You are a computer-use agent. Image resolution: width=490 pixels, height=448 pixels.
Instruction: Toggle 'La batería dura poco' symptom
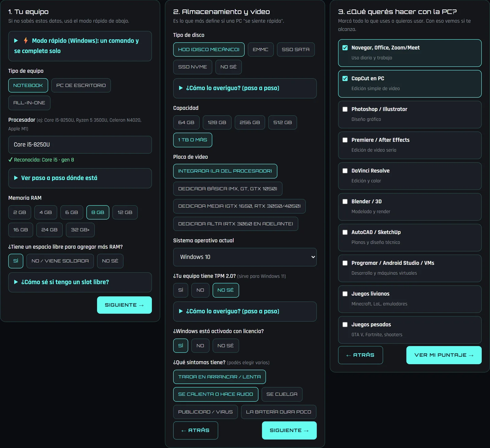click(278, 412)
